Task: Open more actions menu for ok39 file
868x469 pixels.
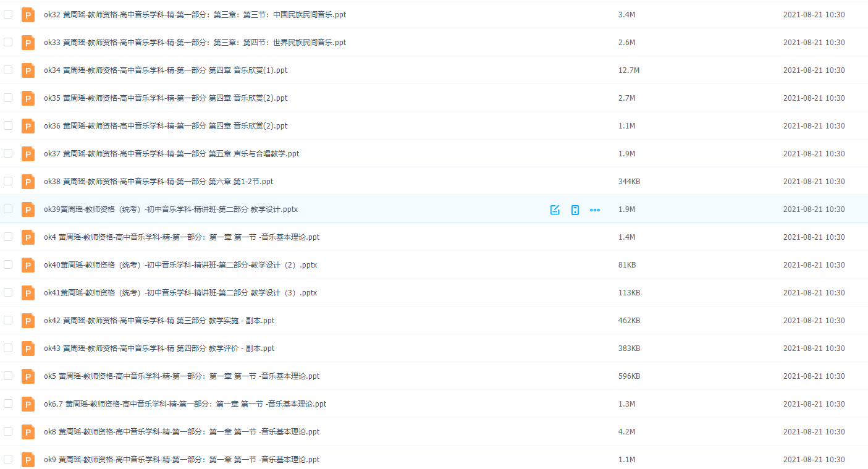Action: coord(595,209)
